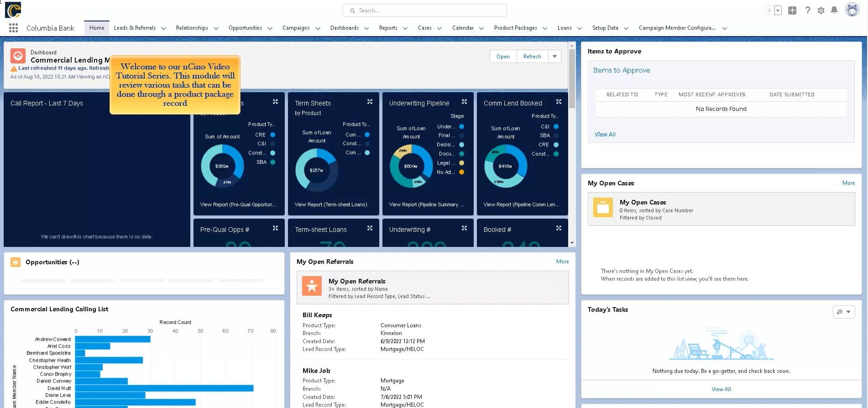Click More link in My Open Referrals
This screenshot has width=868, height=408.
(x=562, y=262)
